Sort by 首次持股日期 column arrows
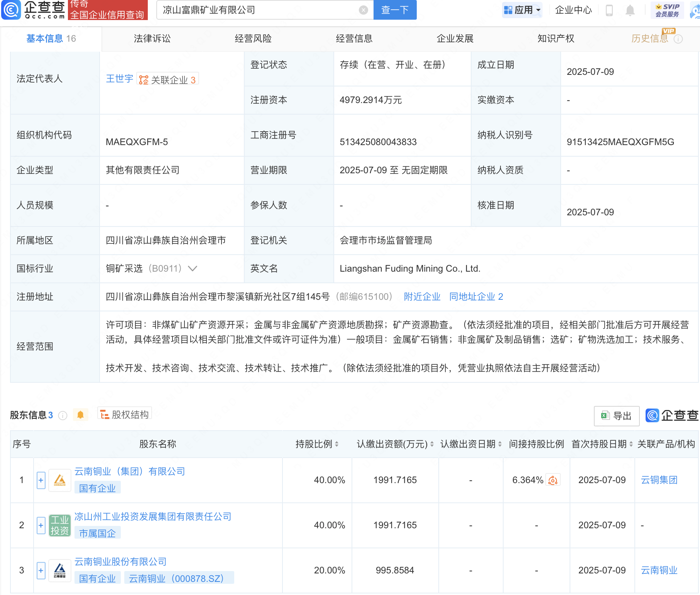Viewport: 700px width, 595px height. coord(631,444)
